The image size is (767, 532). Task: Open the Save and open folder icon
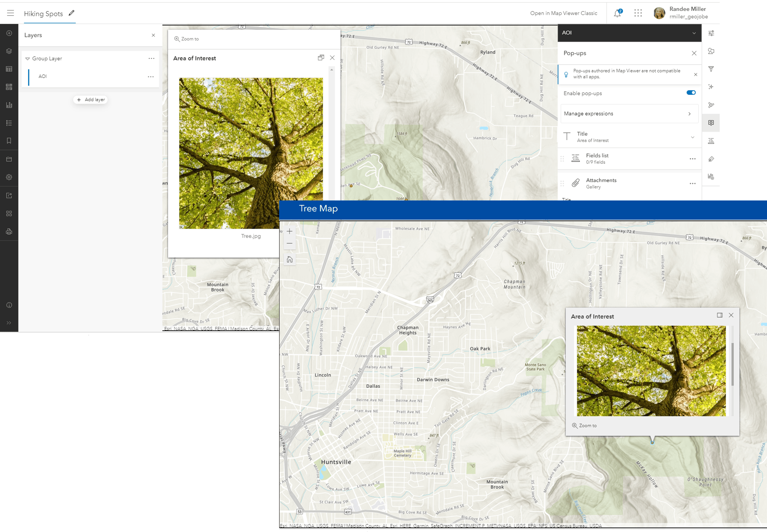point(9,159)
